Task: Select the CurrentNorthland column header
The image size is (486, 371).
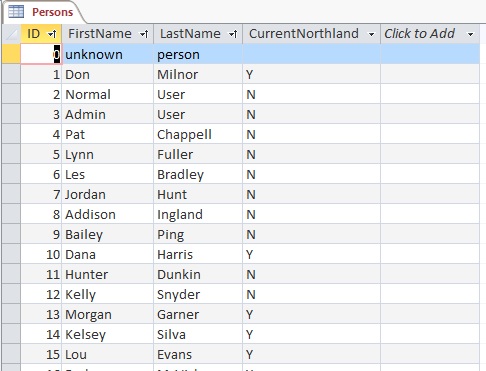Action: 311,34
